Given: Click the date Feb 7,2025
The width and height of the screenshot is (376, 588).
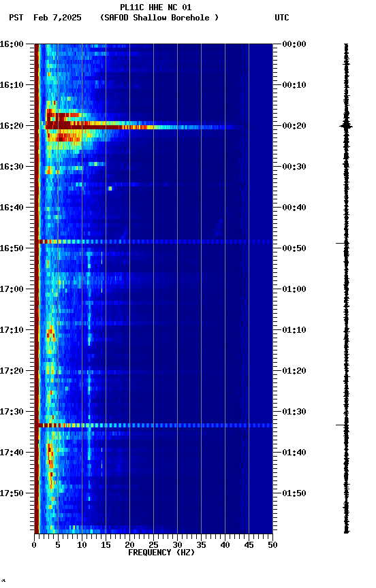Looking at the screenshot, I should coord(57,18).
